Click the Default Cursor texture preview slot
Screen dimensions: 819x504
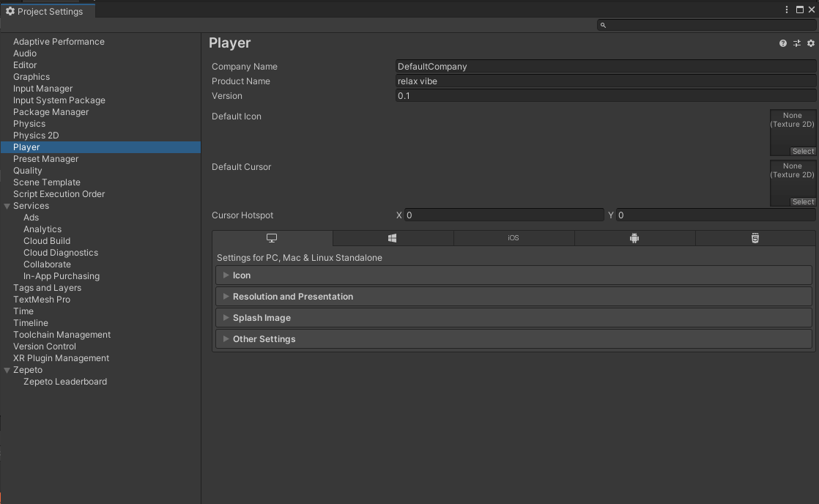coord(793,183)
